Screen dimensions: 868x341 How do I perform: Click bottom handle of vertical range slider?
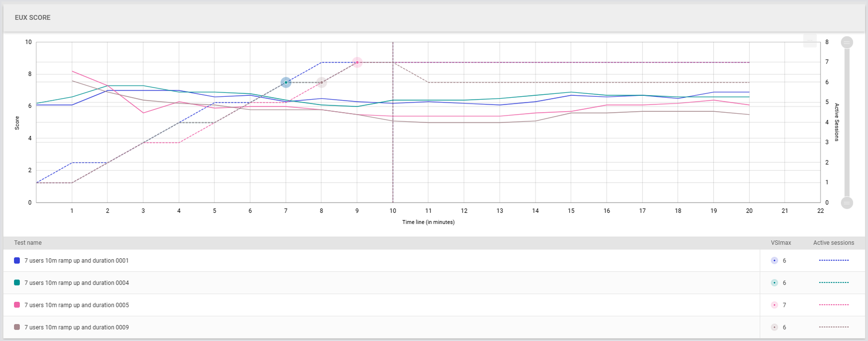tap(847, 203)
